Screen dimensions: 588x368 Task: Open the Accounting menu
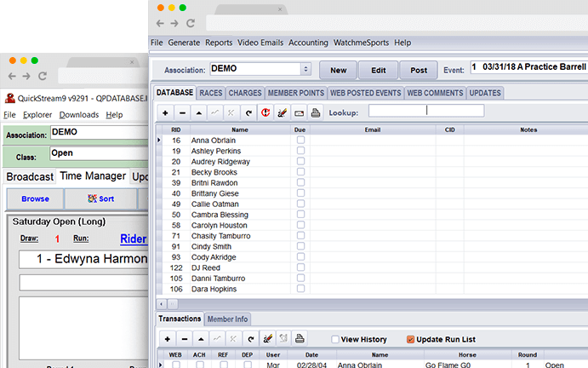tap(308, 43)
